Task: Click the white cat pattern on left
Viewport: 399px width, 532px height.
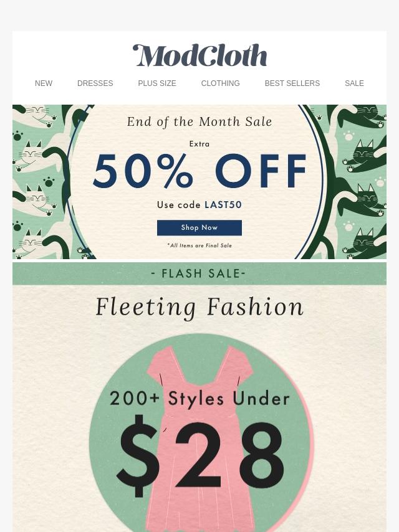Action: point(39,181)
